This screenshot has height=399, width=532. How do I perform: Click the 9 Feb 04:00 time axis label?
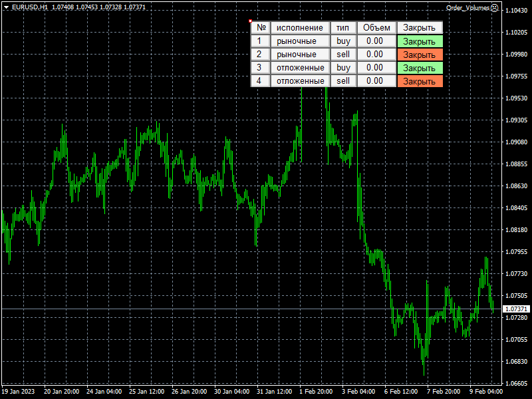coord(486,392)
